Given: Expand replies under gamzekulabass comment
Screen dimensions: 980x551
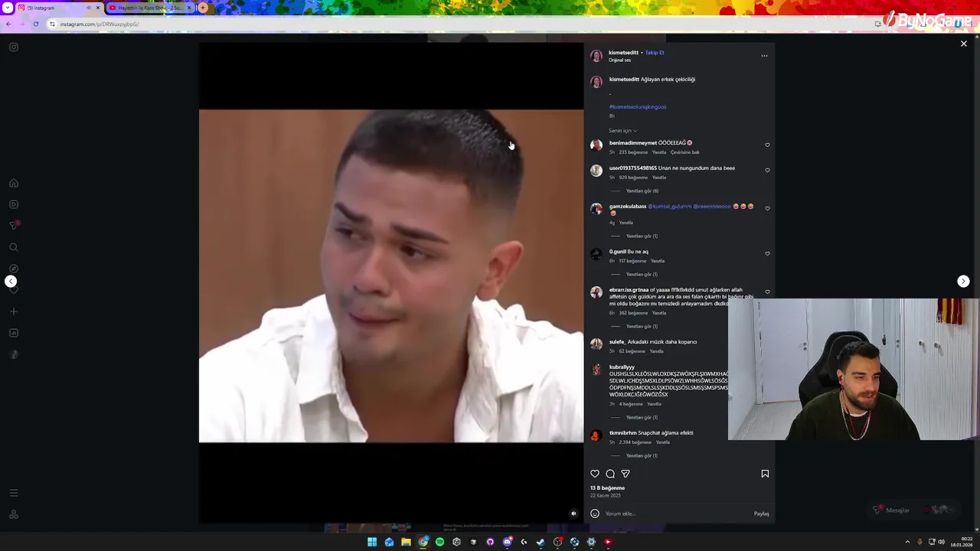Looking at the screenshot, I should coord(642,236).
